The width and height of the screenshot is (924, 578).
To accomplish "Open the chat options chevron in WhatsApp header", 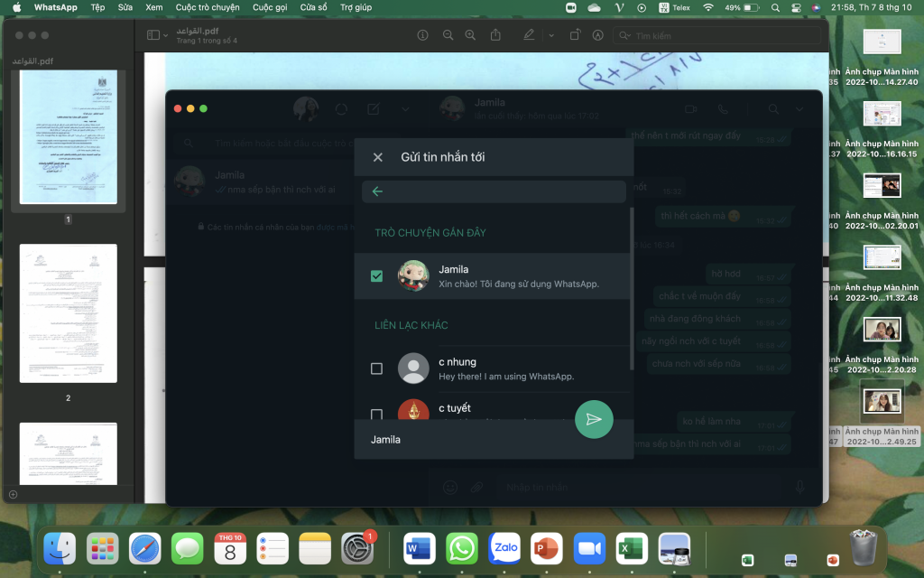I will pos(799,109).
